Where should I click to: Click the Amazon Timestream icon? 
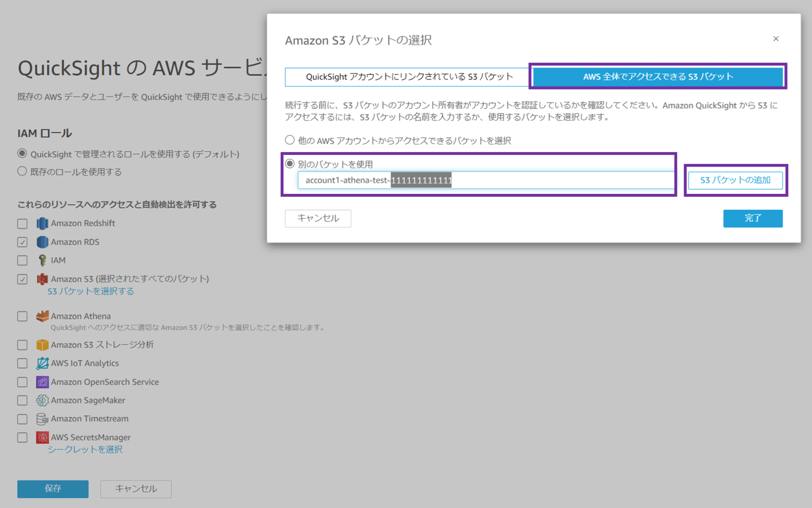pos(42,419)
